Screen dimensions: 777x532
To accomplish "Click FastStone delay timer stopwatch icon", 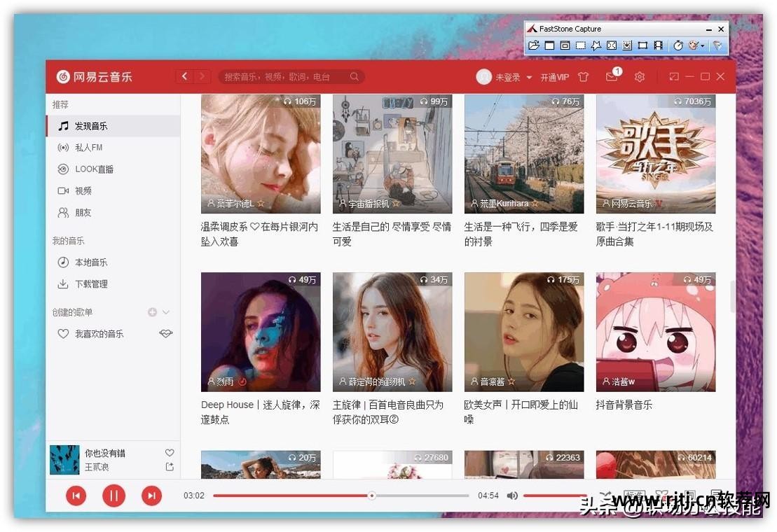I will (678, 45).
